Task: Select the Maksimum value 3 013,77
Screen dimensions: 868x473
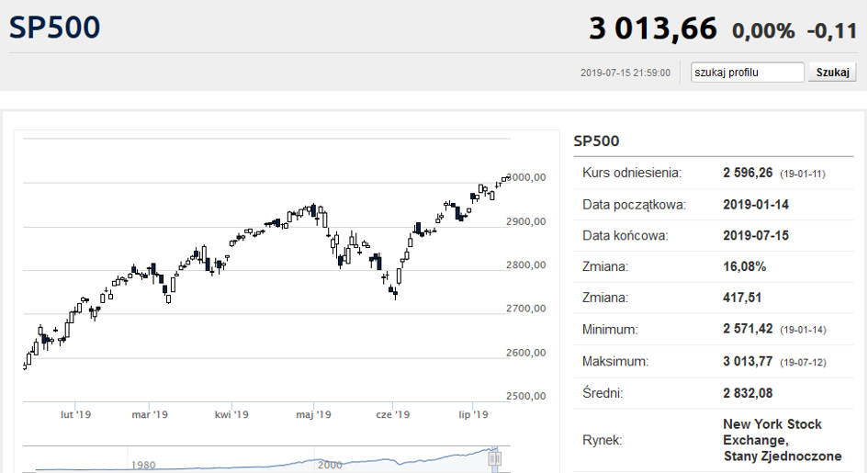Action: 748,361
